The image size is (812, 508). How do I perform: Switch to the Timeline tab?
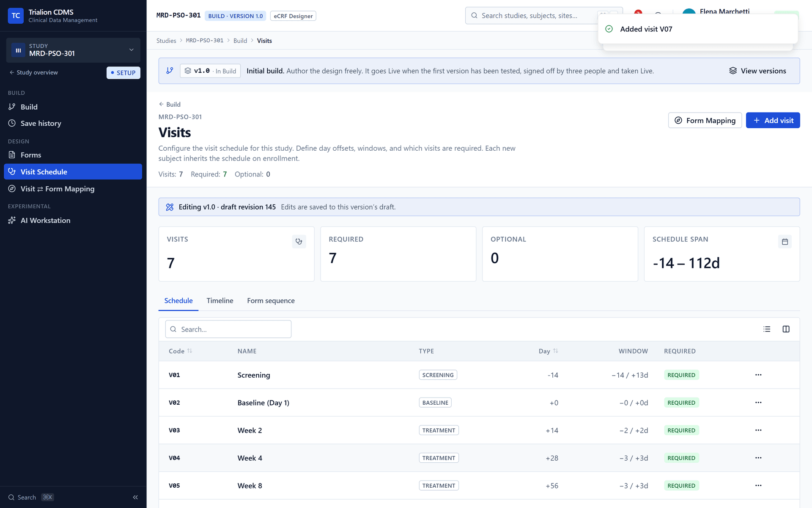220,301
